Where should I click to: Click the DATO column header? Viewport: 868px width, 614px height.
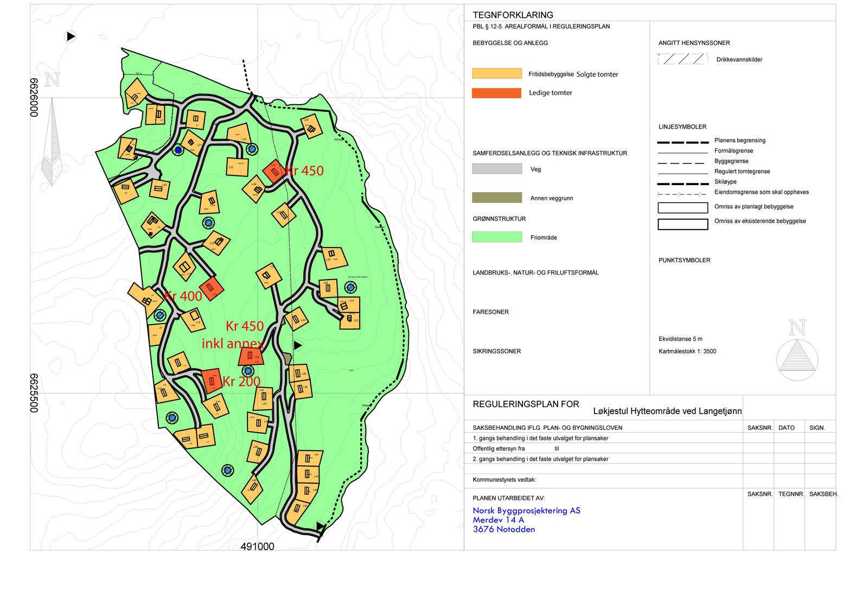787,428
